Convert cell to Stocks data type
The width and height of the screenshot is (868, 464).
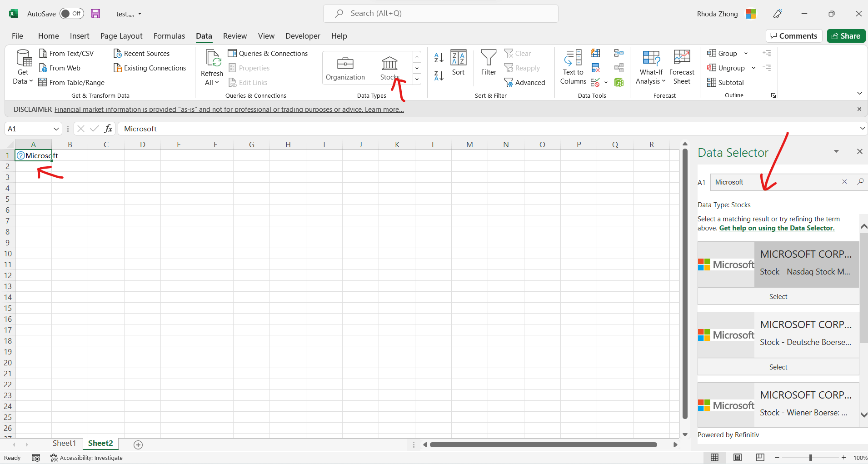389,68
